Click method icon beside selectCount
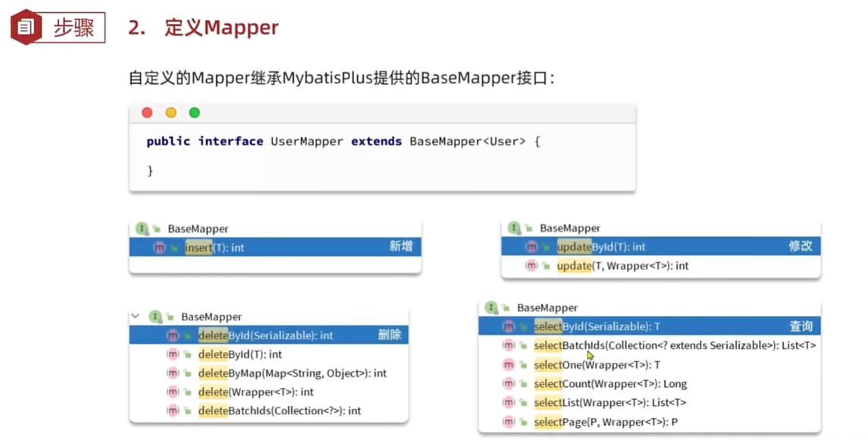 pyautogui.click(x=508, y=384)
